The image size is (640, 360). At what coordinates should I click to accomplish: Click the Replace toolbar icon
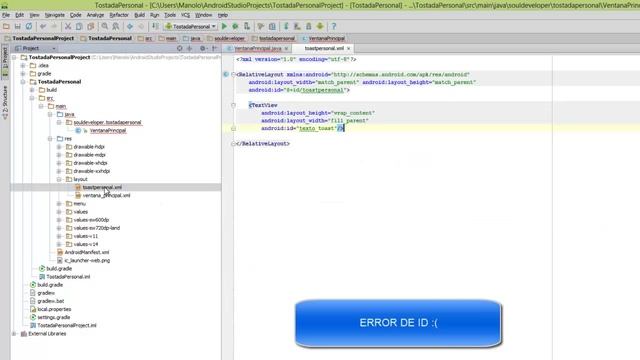(x=116, y=27)
